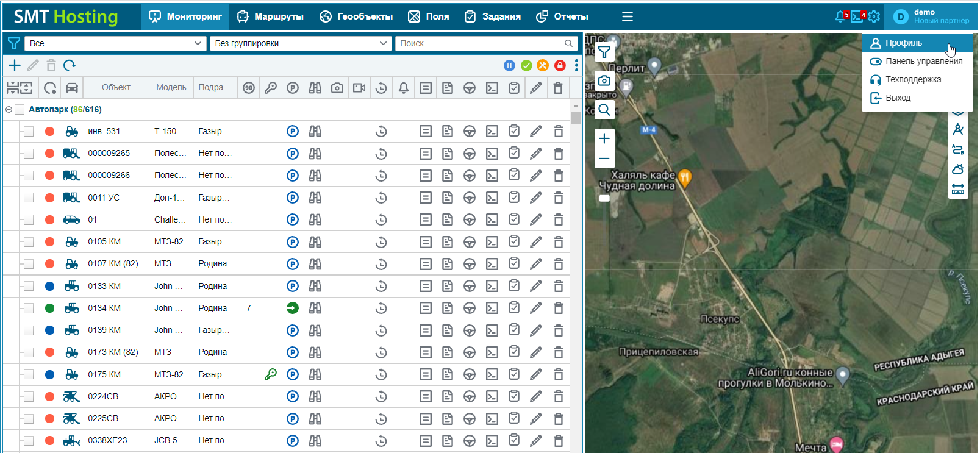Check the box for 0011 УС
980x453 pixels.
[29, 198]
